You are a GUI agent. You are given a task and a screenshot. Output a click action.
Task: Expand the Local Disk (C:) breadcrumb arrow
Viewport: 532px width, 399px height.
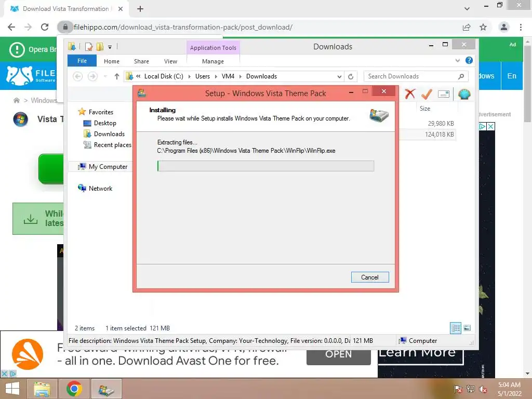189,77
